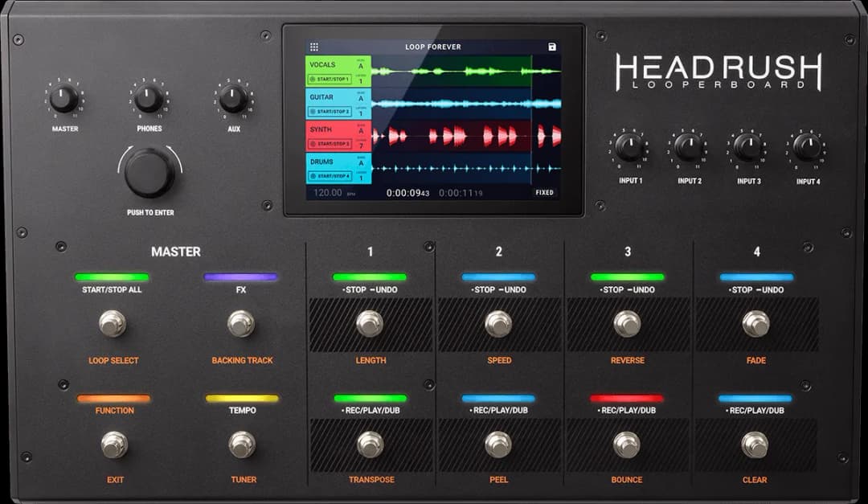Tap the FIXED mode selector
The width and height of the screenshot is (868, 504).
(543, 192)
